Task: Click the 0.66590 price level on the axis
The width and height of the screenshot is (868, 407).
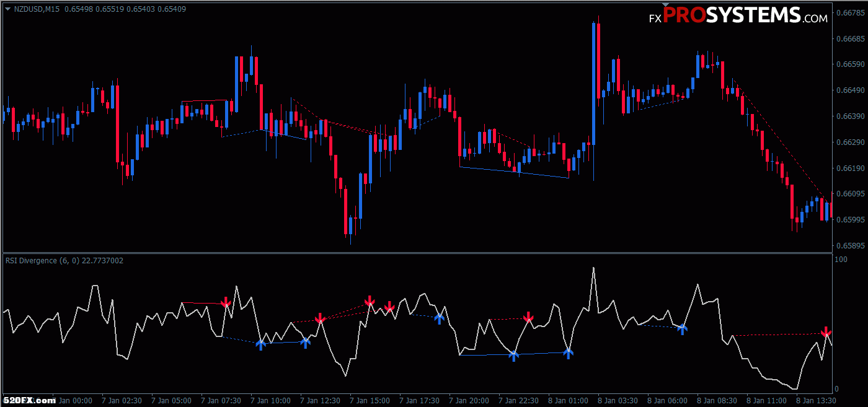Action: (850, 64)
